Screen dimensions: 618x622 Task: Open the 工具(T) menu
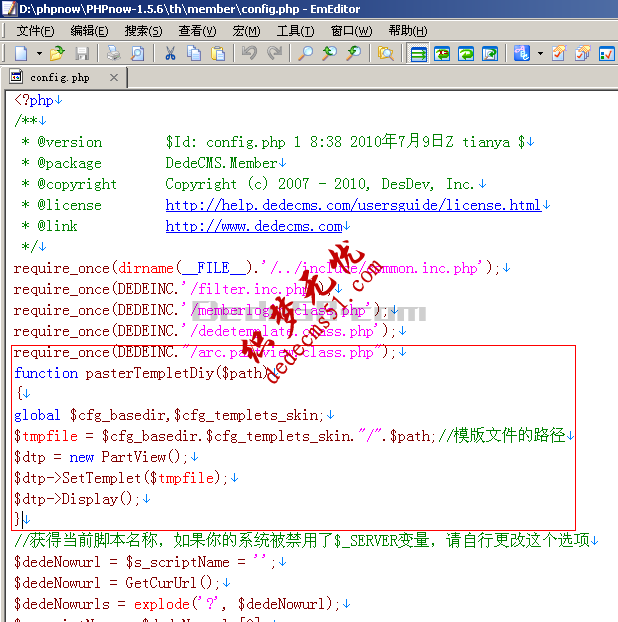click(x=295, y=31)
